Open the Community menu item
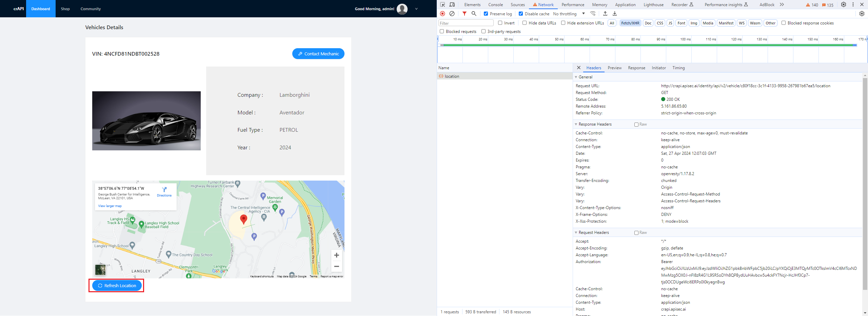868x316 pixels. (x=91, y=9)
